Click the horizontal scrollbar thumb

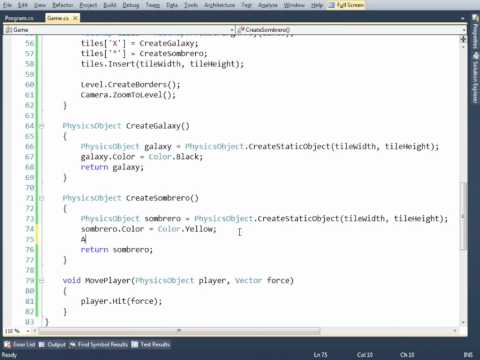pos(179,331)
